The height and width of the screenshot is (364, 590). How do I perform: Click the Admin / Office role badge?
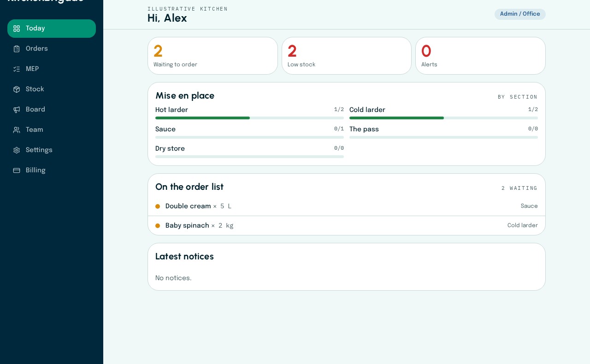click(520, 14)
